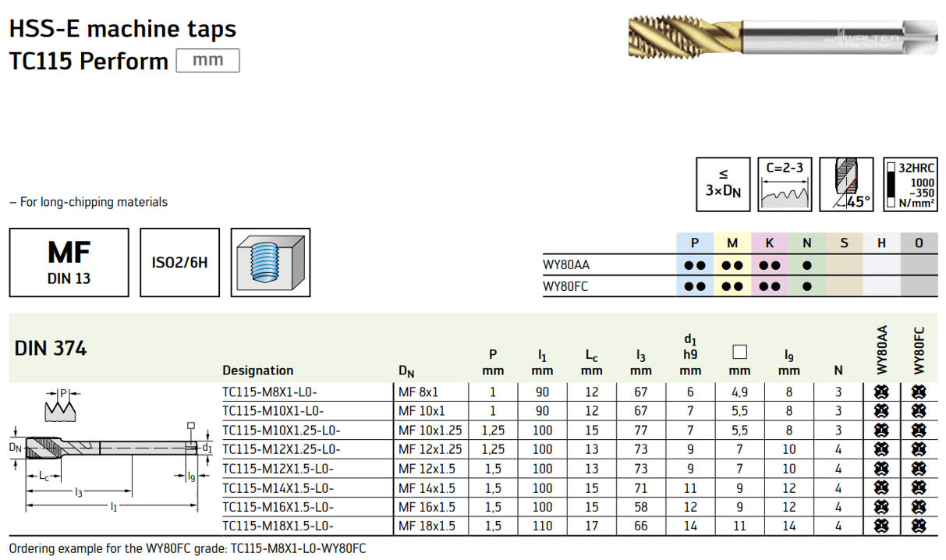Click the ISO2/6H tolerance box
Image resolution: width=946 pixels, height=560 pixels.
pos(180,262)
